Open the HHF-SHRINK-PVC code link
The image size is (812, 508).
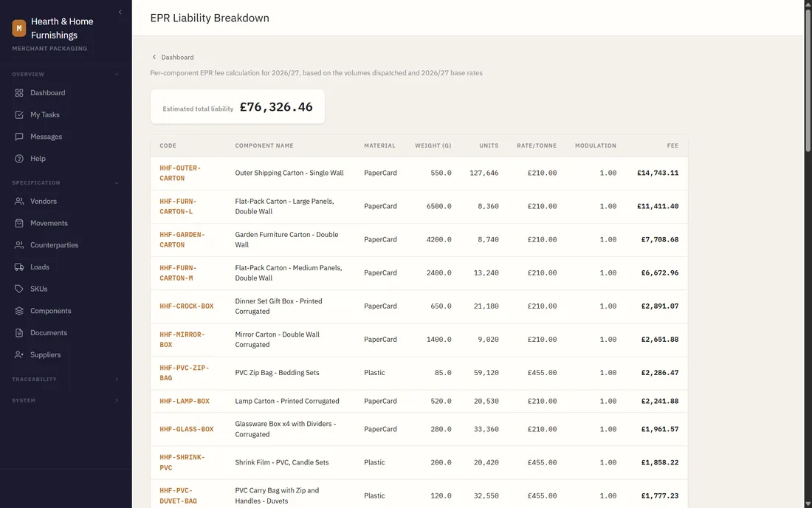(x=182, y=462)
